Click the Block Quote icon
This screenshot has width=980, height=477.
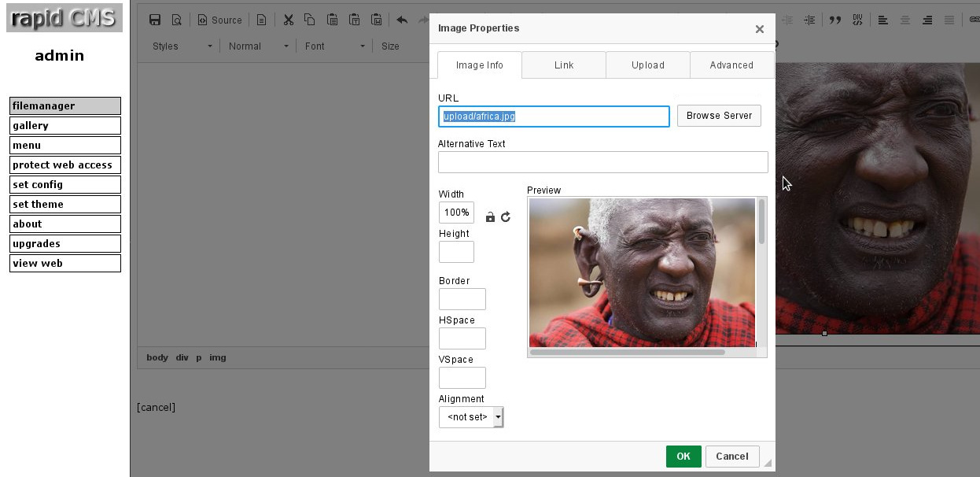pyautogui.click(x=835, y=20)
